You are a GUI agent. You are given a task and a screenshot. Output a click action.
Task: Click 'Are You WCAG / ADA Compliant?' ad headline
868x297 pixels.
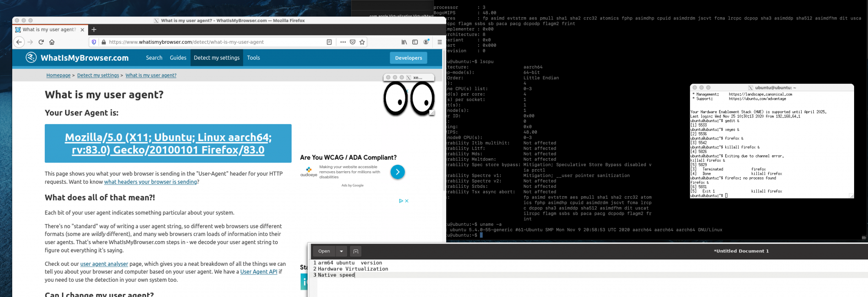tap(348, 157)
